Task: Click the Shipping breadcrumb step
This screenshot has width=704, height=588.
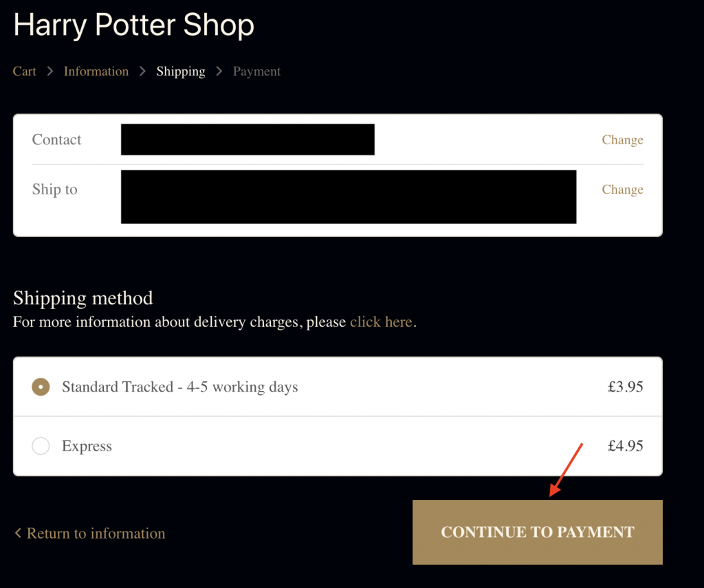Action: [x=181, y=71]
